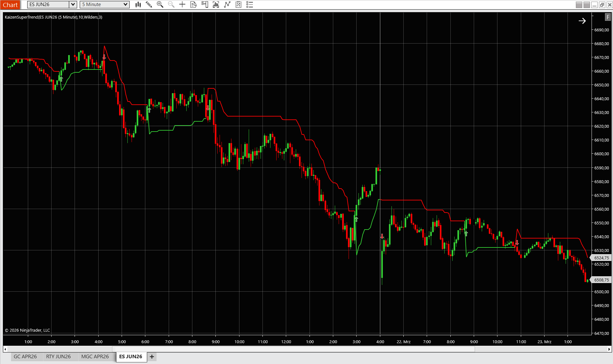Open the Chart menu in the top left

[11, 4]
